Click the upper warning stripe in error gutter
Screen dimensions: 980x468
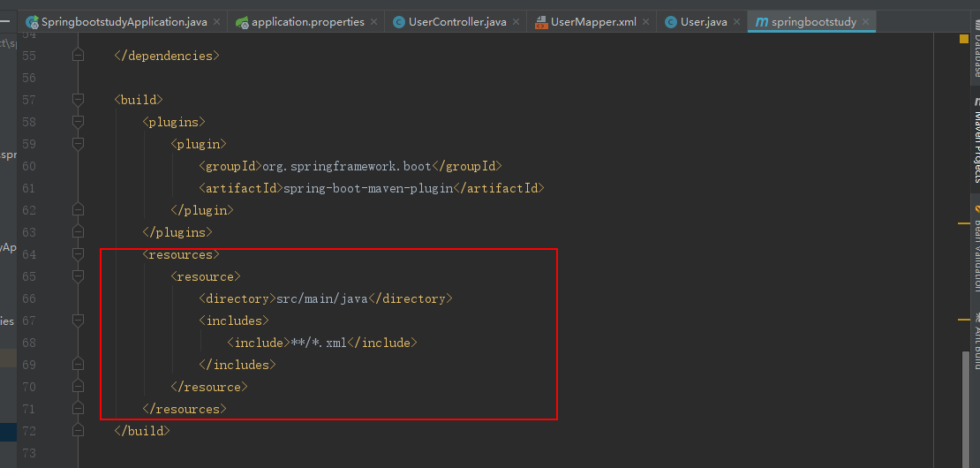[962, 223]
